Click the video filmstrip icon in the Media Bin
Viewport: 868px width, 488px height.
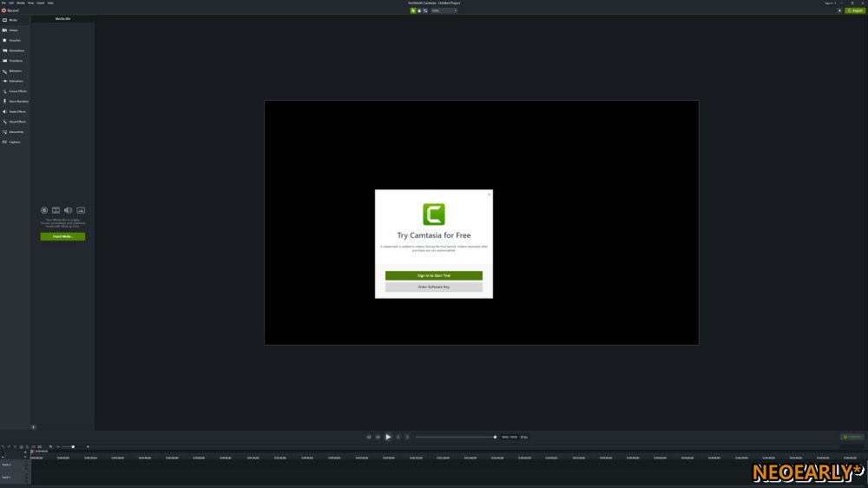click(56, 210)
